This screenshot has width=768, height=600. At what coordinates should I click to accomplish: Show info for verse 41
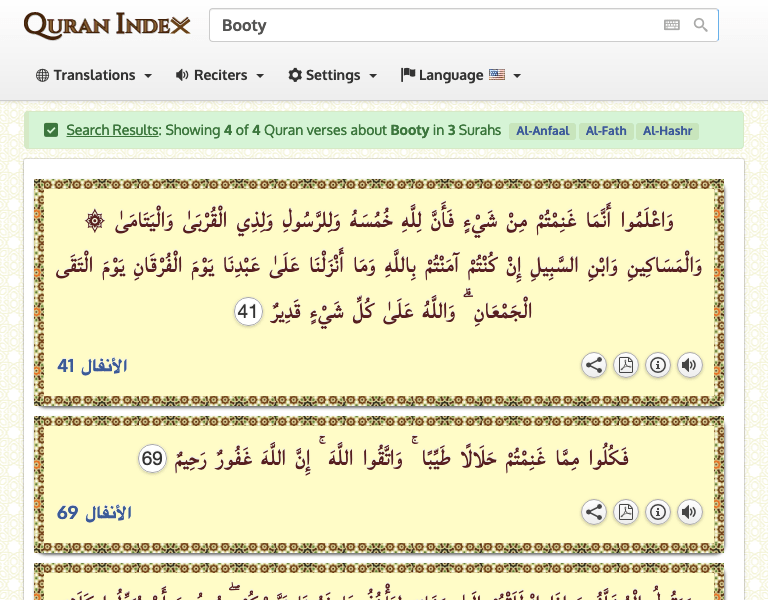click(x=658, y=365)
